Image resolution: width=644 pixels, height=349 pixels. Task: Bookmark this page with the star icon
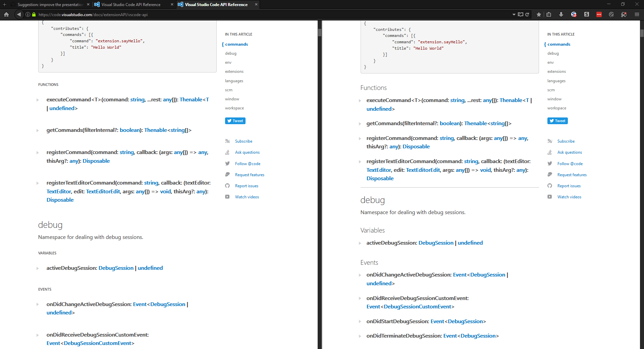click(539, 14)
